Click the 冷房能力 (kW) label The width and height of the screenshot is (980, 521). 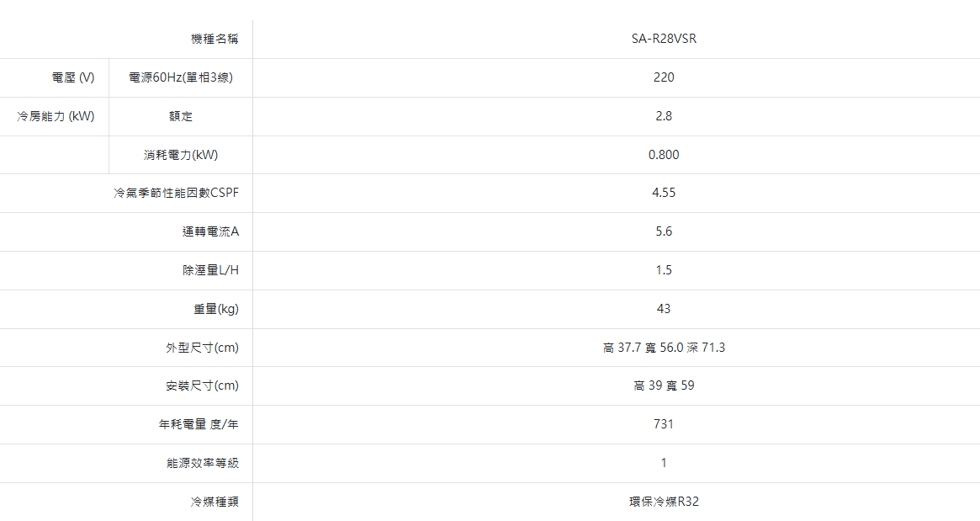56,116
